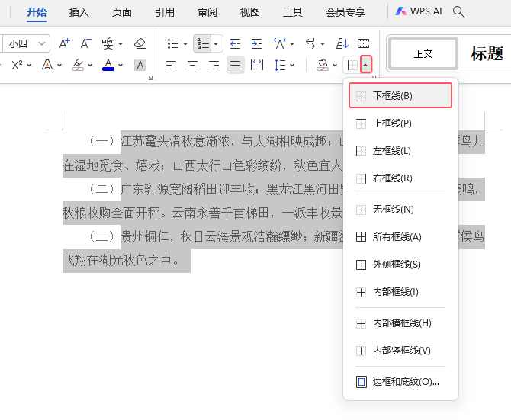Viewport: 511px width, 420px height.
Task: Select 内部框线(I) inside borders
Action: click(x=400, y=292)
